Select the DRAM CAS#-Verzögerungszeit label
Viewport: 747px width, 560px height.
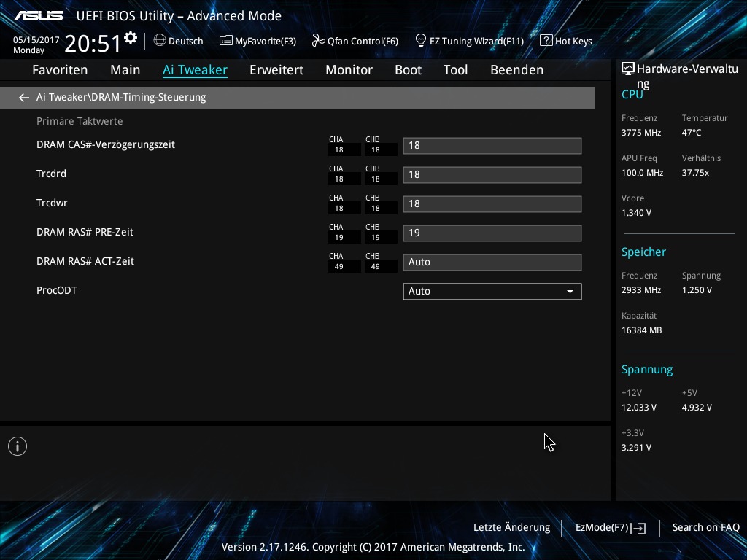point(106,145)
